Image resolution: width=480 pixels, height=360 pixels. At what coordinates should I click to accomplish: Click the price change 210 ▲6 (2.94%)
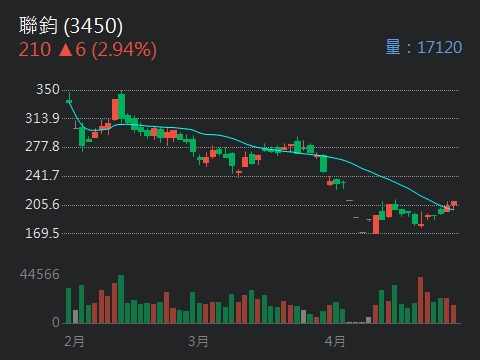click(x=88, y=50)
